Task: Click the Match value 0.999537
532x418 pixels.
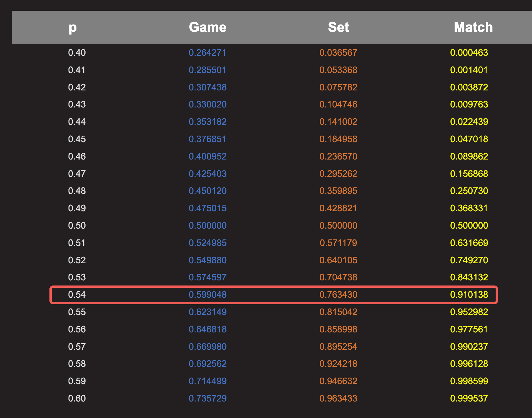Action: (x=469, y=398)
